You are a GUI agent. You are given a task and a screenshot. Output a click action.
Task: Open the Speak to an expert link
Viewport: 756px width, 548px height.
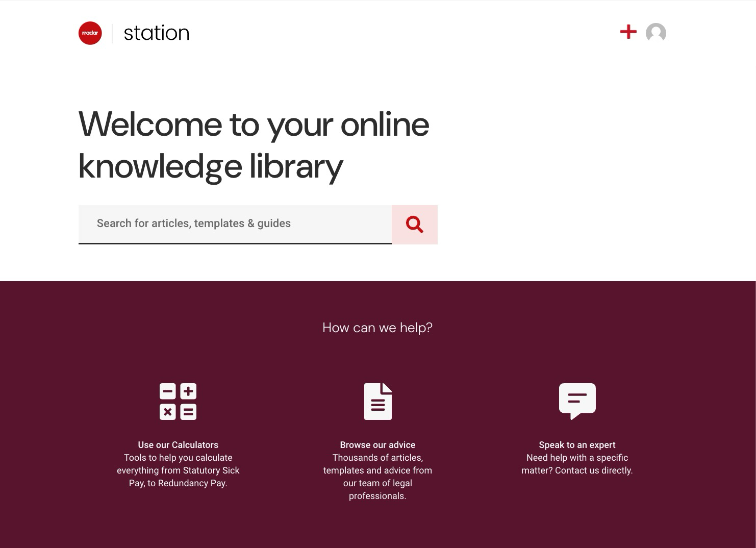(x=577, y=445)
